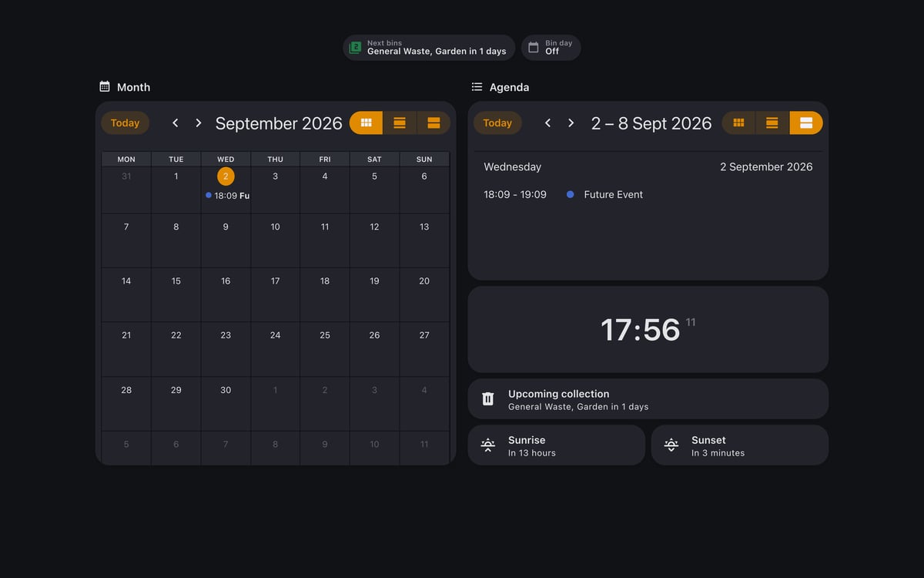Click the blue dot beside Future Event
Image resolution: width=924 pixels, height=578 pixels.
[570, 195]
